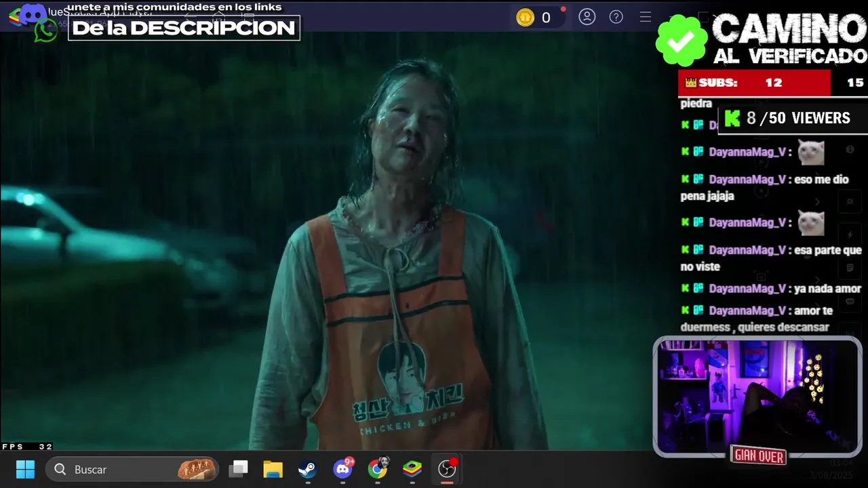Click the streamer webcam thumbnail
Screen dimensions: 868x488
click(x=757, y=396)
